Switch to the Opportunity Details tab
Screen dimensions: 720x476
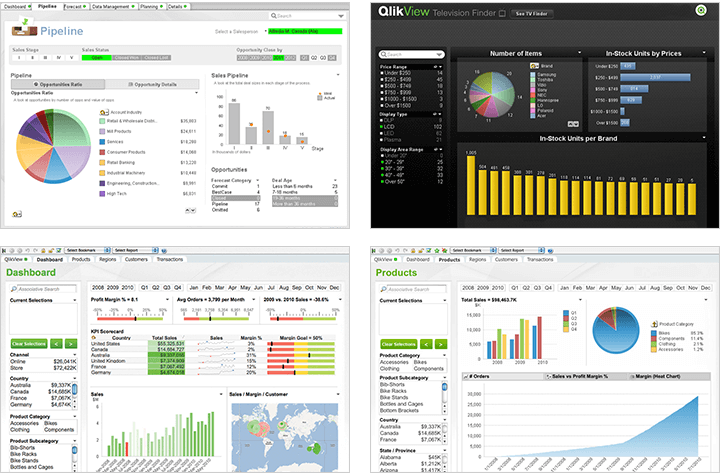(x=152, y=84)
